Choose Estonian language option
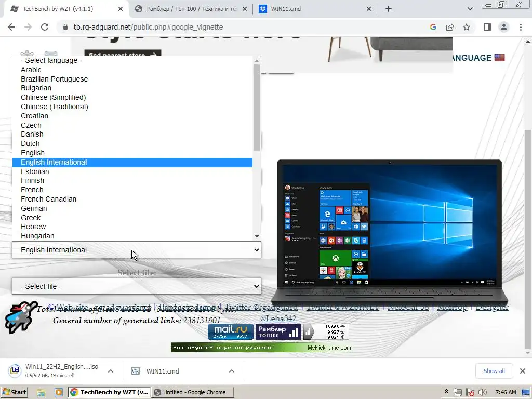 coord(132,171)
